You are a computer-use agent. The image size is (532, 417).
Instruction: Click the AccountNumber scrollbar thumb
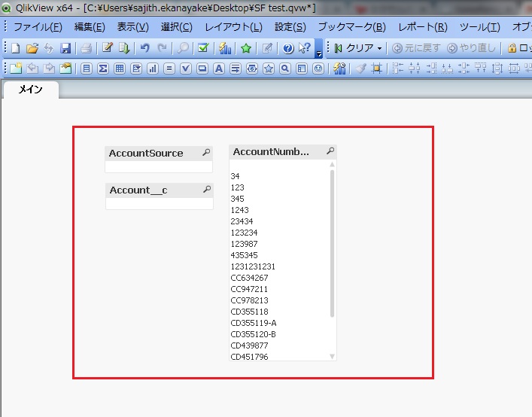[332, 243]
